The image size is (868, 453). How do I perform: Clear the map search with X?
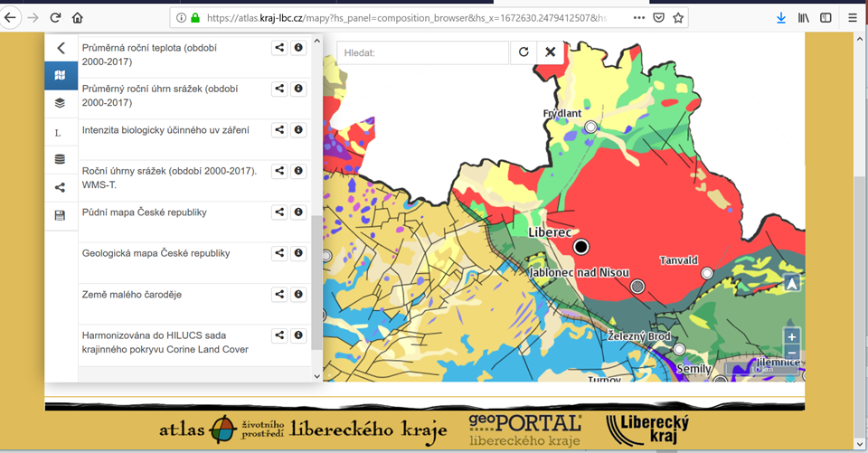coord(551,52)
